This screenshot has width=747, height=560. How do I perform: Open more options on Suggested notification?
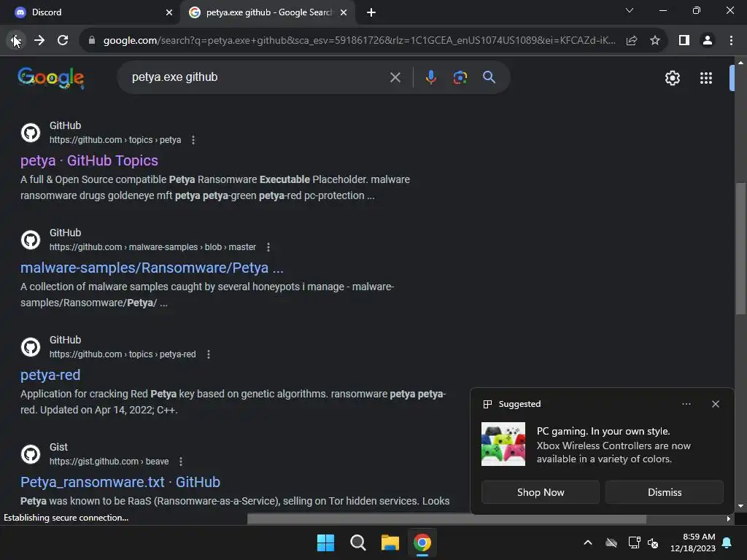(686, 404)
